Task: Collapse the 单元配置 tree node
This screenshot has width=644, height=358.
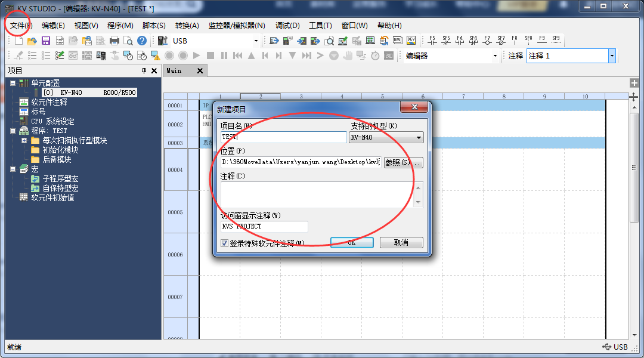Action: pos(13,83)
